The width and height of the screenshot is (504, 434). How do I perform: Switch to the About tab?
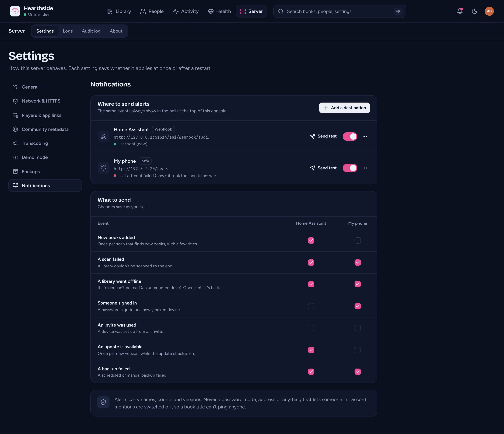tap(116, 31)
